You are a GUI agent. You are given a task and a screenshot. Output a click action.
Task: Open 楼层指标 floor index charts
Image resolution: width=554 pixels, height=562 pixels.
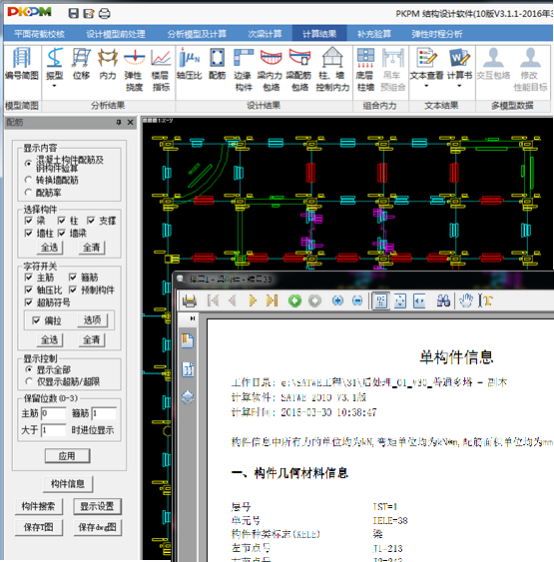[161, 70]
